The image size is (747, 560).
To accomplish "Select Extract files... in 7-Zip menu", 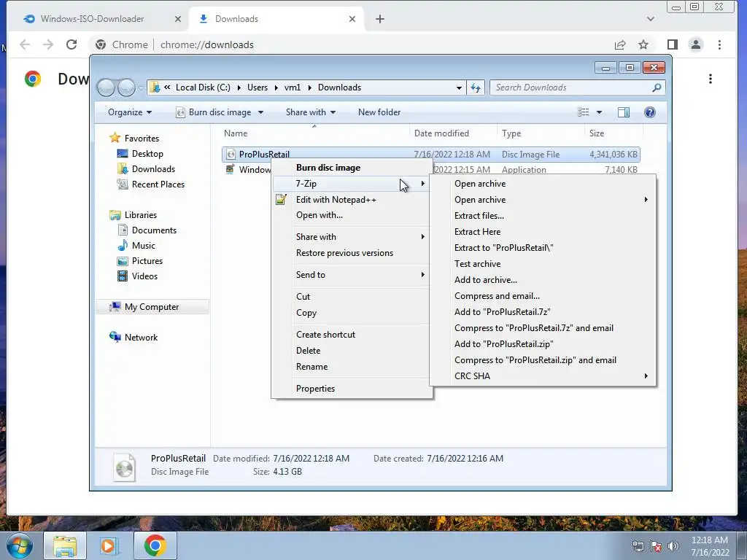I will [543, 216].
